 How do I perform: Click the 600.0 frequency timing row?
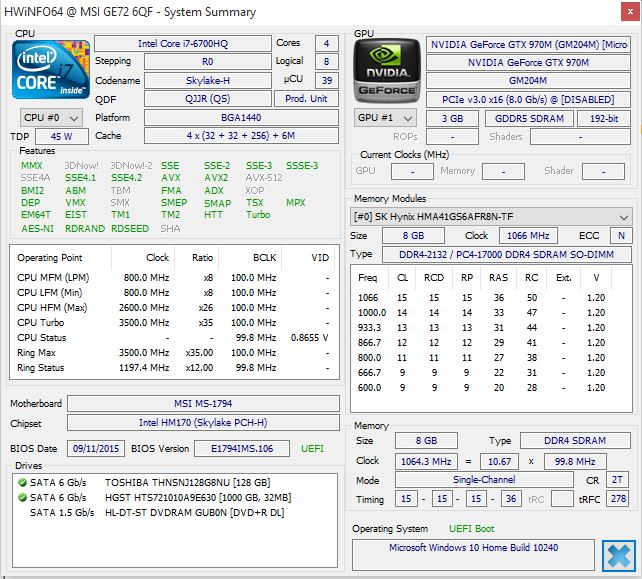[x=482, y=388]
